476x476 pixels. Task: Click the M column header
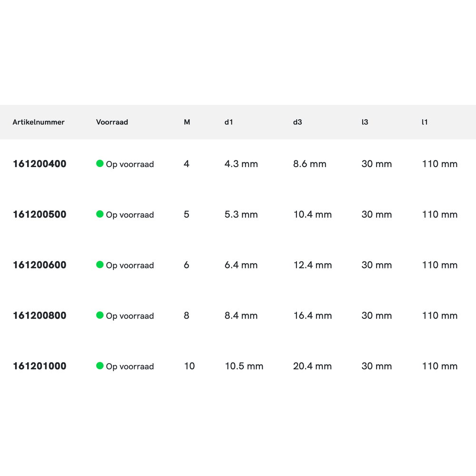(187, 122)
